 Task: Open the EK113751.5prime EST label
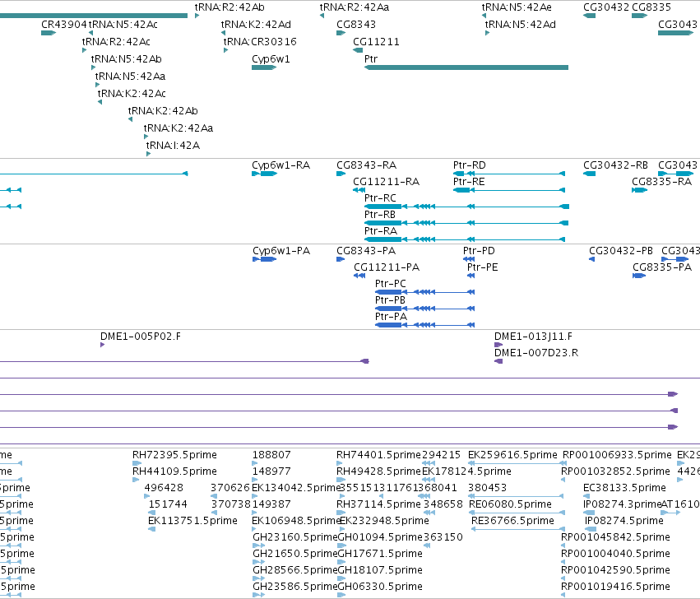tap(192, 522)
